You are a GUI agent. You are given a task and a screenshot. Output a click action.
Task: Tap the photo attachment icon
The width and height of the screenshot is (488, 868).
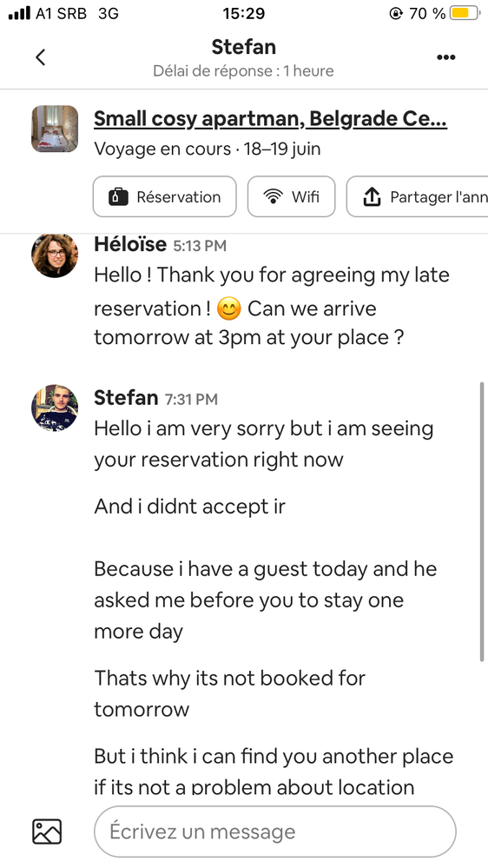pyautogui.click(x=47, y=832)
